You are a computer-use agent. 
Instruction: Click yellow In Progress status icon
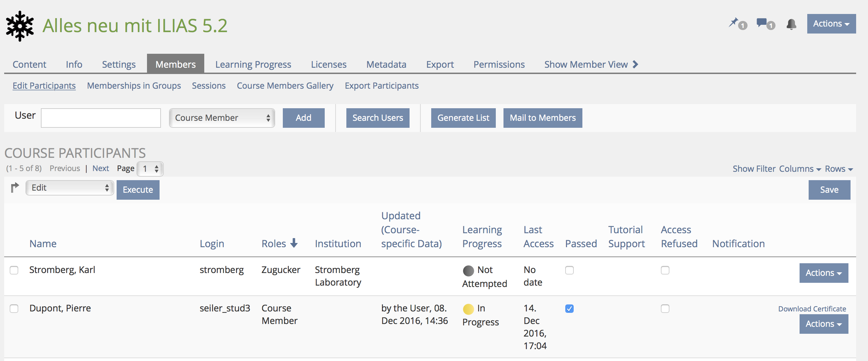pos(468,309)
